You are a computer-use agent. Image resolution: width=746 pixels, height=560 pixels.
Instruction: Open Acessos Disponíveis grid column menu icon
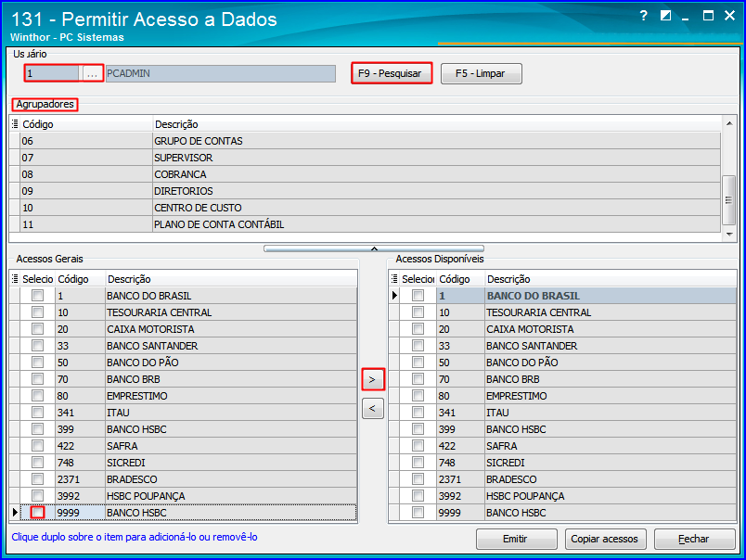point(394,279)
